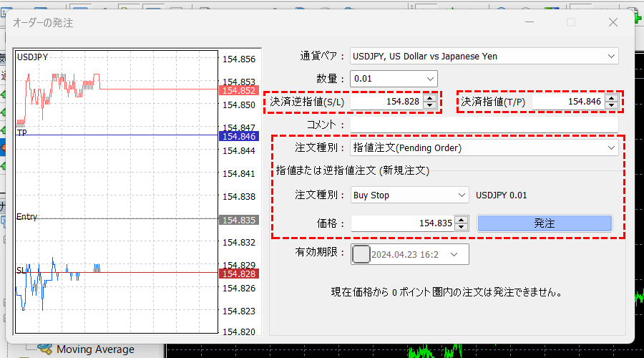Image resolution: width=644 pixels, height=358 pixels.
Task: Click the blue 154.846 TP price tag
Action: 239,136
